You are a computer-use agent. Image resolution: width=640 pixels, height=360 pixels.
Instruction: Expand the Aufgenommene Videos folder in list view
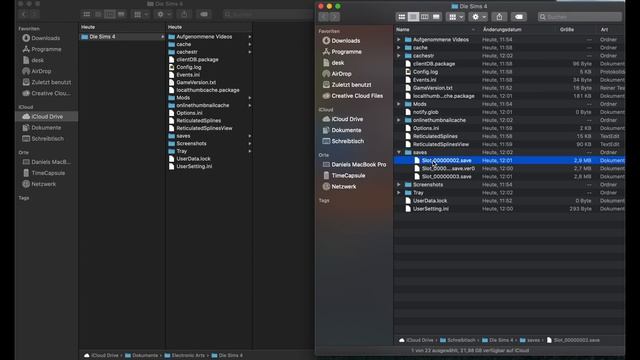(399, 40)
